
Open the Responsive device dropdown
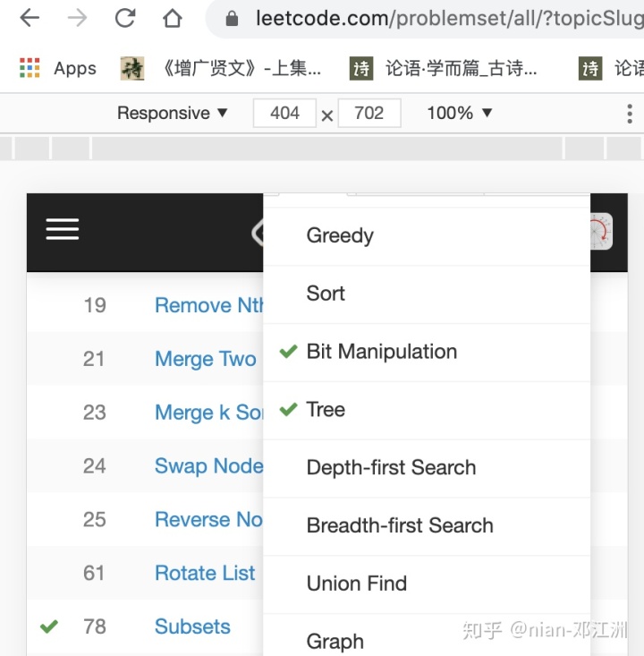[x=172, y=113]
